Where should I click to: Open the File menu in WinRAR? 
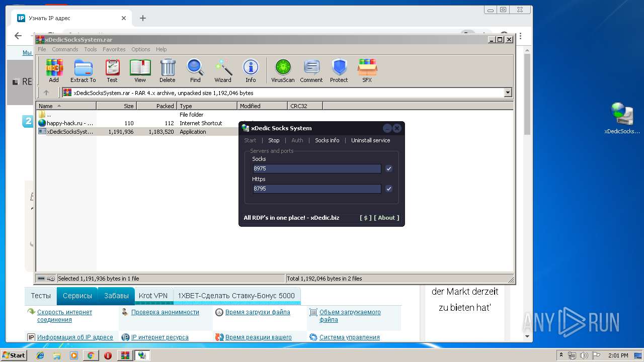(42, 49)
